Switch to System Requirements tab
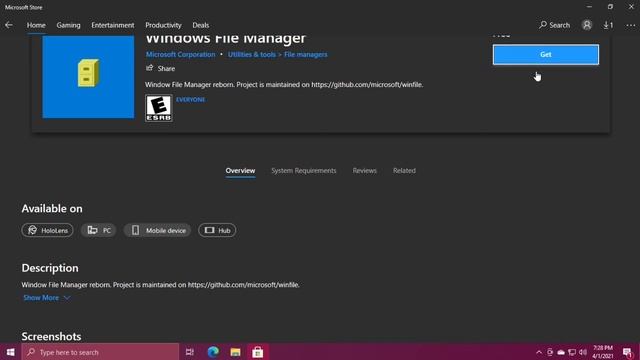 [304, 171]
